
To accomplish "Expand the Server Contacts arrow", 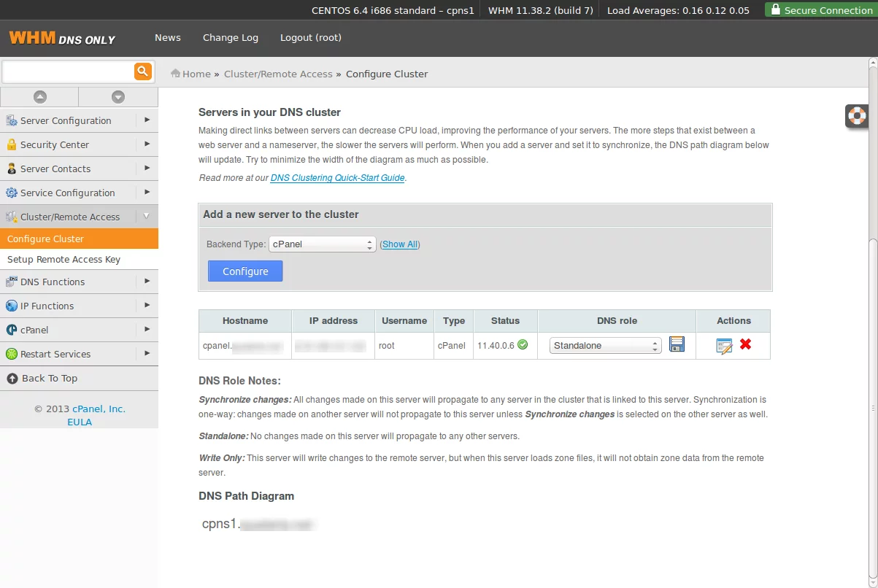I will pos(147,168).
